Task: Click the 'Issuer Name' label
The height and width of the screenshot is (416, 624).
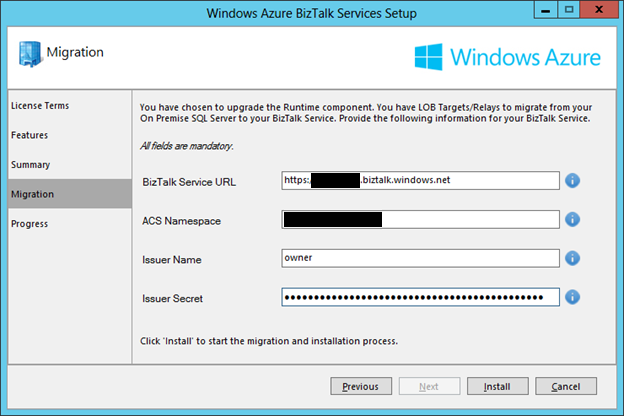Action: click(172, 260)
